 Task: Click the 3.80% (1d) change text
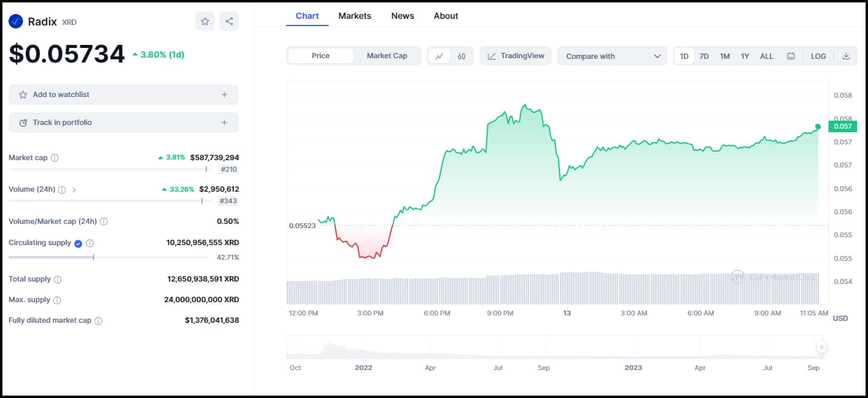158,55
